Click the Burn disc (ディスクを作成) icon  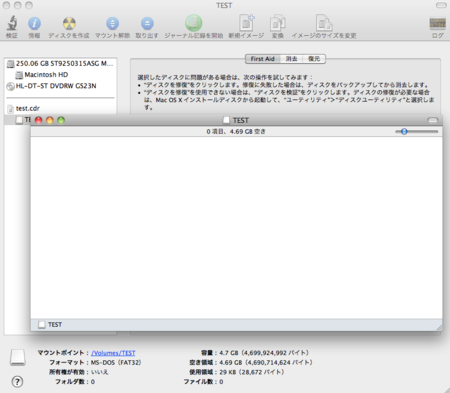pyautogui.click(x=69, y=23)
